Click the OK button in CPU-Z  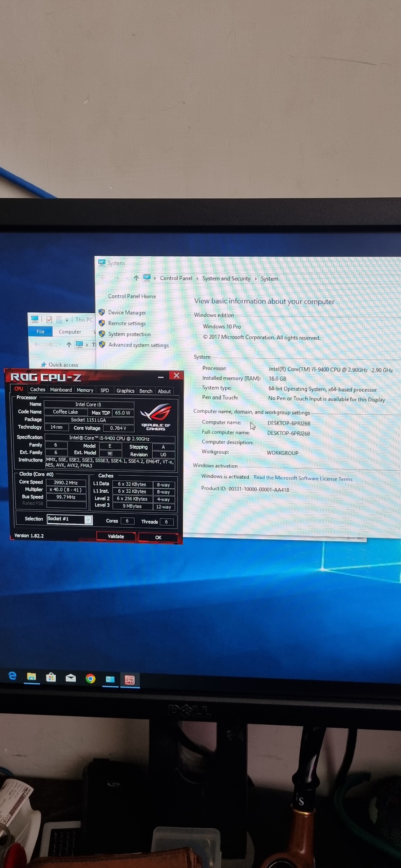[158, 537]
